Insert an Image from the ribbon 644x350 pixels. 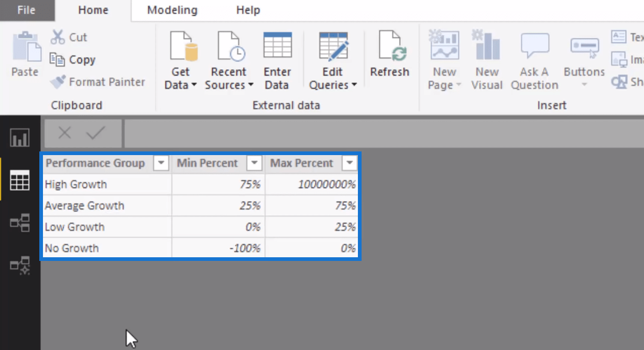tap(627, 59)
